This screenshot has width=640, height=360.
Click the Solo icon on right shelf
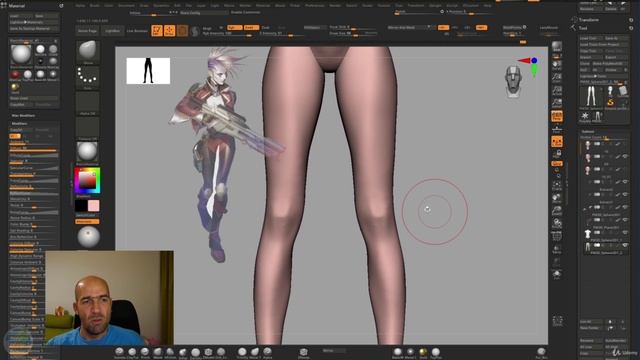[557, 274]
